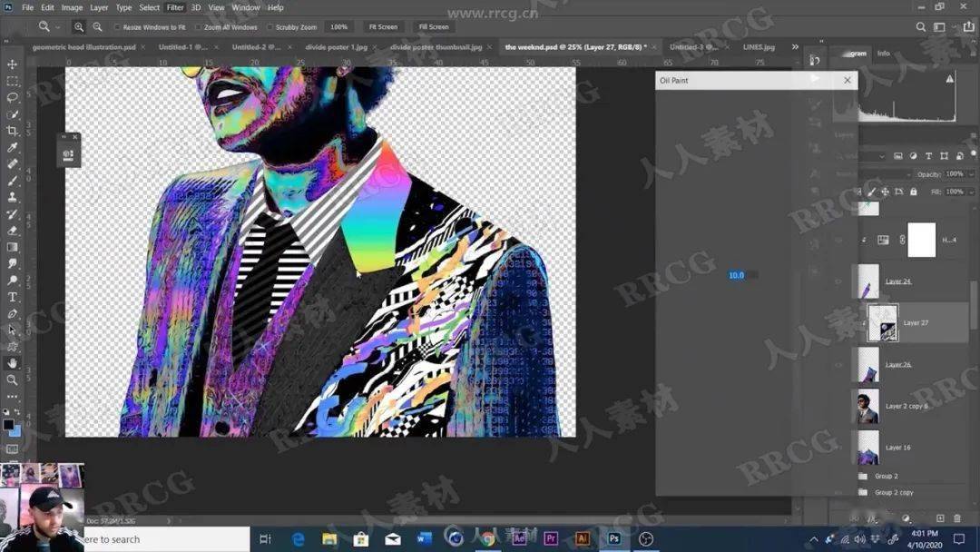Click the Fit Screen button
Image resolution: width=980 pixels, height=552 pixels.
pos(383,27)
